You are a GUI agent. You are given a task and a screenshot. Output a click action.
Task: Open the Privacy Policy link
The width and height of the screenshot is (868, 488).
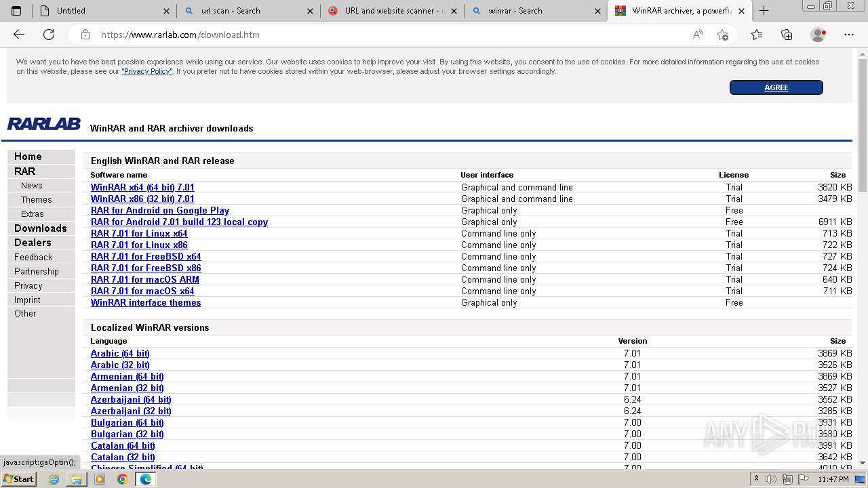(x=147, y=71)
